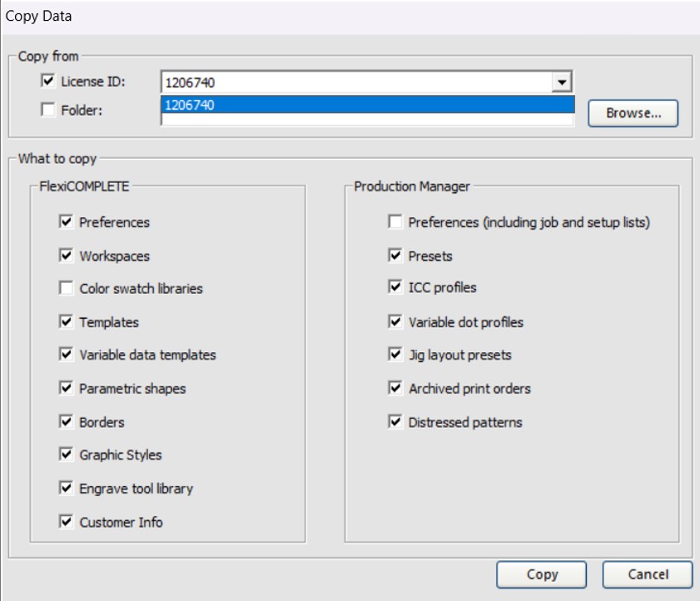Screen dimensions: 700x601
Task: Toggle the Customer Info checkbox
Action: point(66,522)
